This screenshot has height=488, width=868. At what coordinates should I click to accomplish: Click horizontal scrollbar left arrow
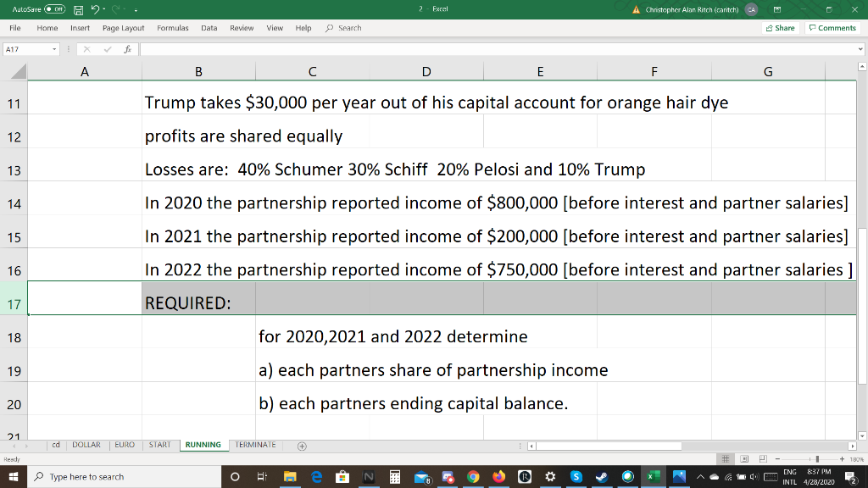pos(531,446)
